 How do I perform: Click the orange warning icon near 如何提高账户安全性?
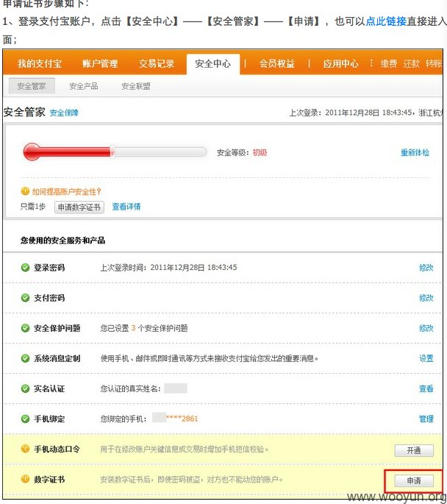click(x=25, y=191)
